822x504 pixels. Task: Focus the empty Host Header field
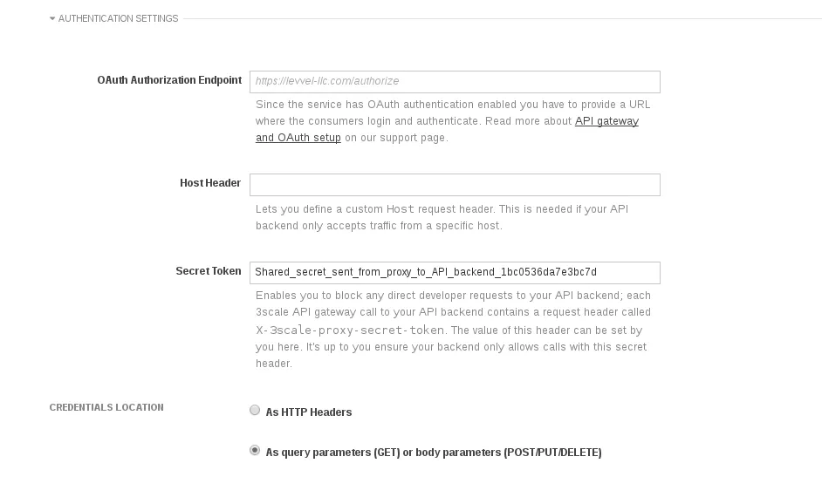coord(455,185)
